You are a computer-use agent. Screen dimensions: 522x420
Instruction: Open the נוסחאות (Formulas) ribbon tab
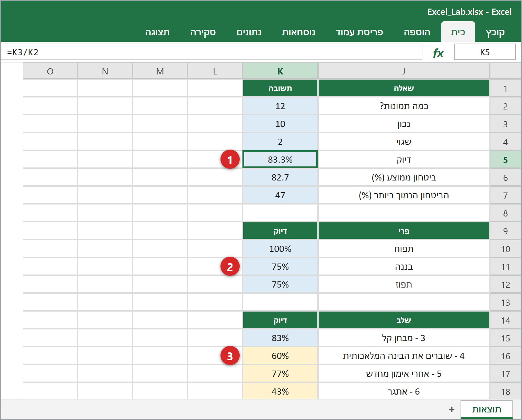298,32
